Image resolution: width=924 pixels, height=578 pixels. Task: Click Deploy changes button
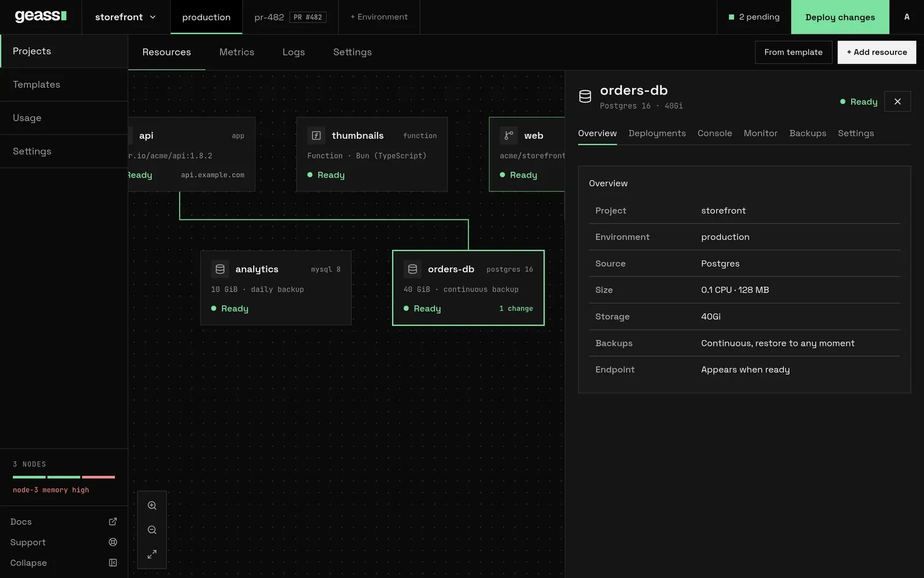(840, 17)
